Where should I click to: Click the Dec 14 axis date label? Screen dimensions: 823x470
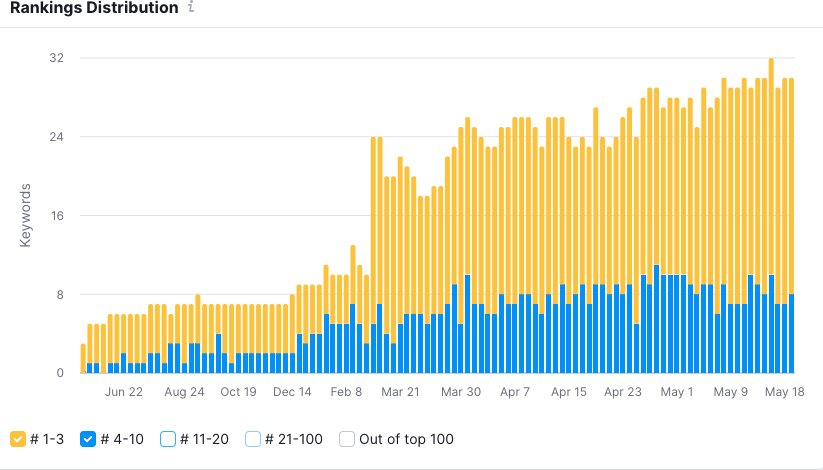(x=292, y=392)
